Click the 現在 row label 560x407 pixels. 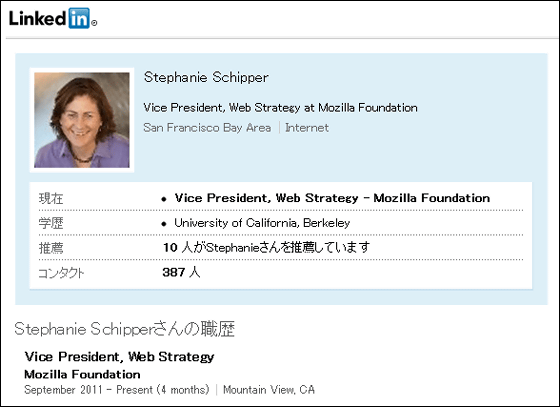pos(51,198)
